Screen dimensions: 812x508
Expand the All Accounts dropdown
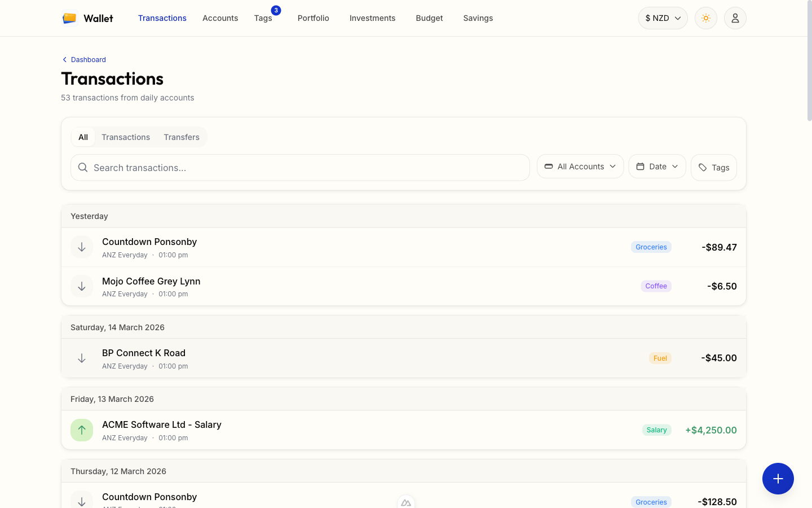pos(580,166)
